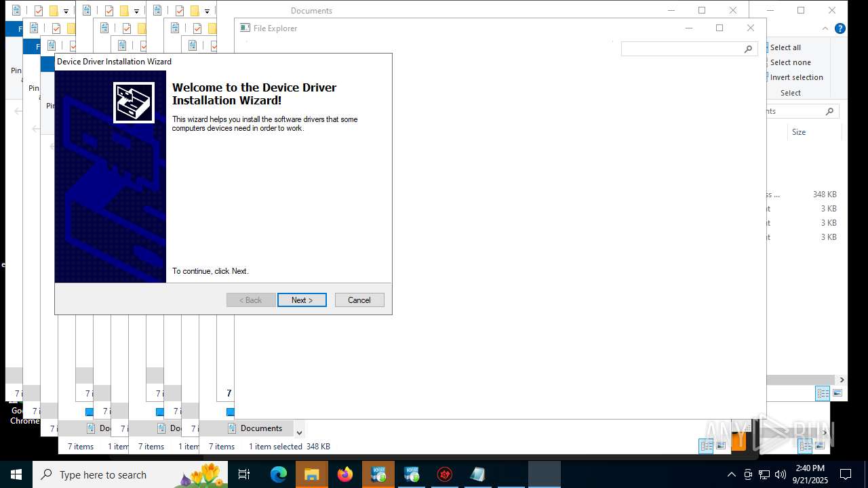Screen dimensions: 868x488
Task: Open Firefox from the taskbar
Action: tap(345, 474)
